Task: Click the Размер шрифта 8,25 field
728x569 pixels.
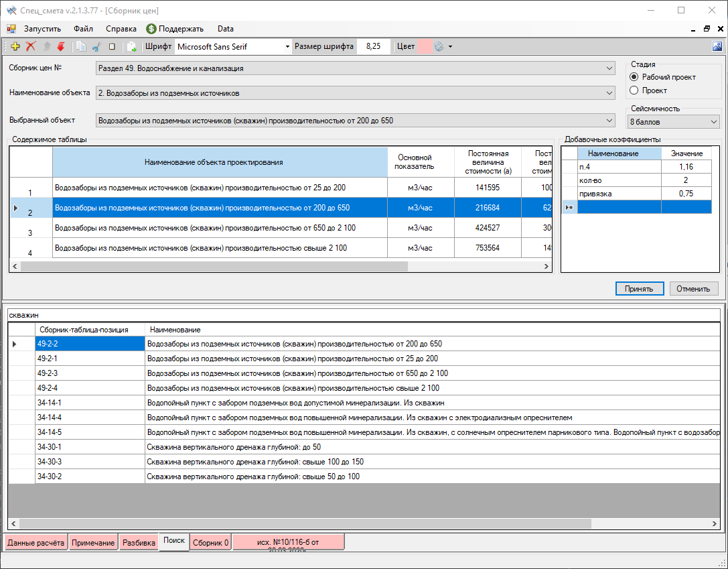Action: [x=373, y=46]
